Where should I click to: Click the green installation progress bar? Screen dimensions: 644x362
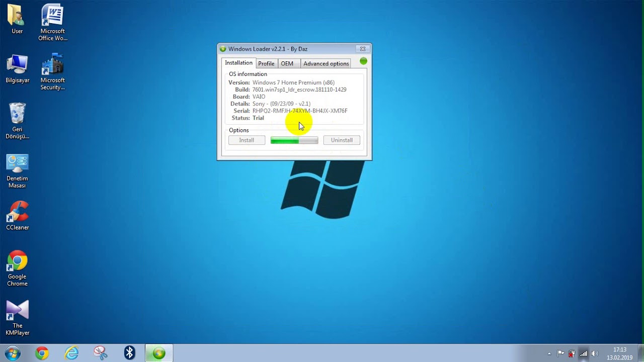294,140
